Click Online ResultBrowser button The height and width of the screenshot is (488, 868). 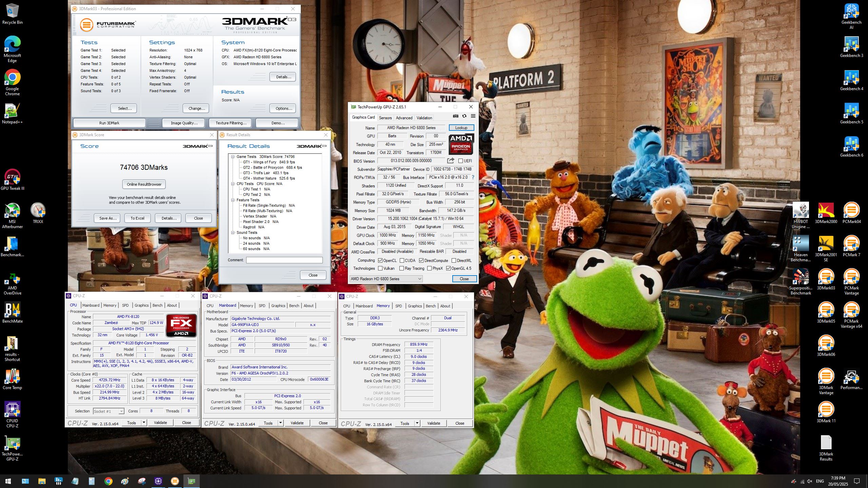[x=144, y=184]
